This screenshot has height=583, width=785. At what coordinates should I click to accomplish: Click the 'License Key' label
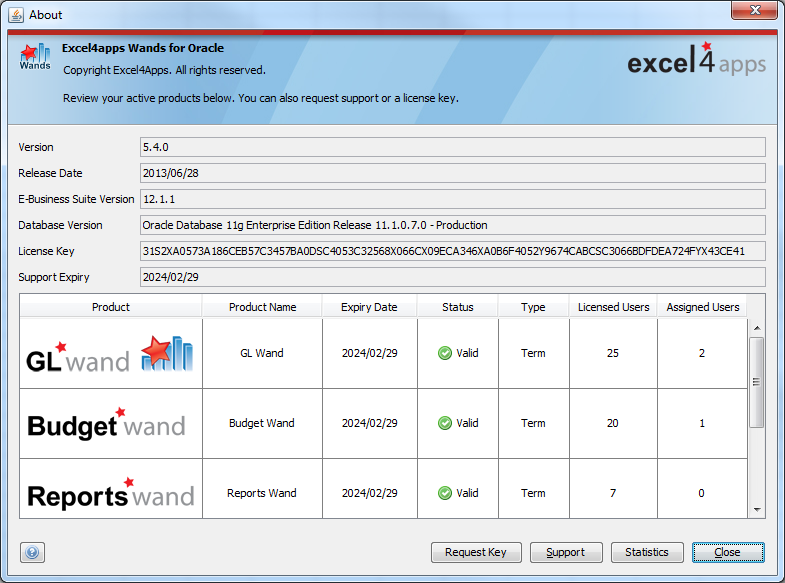(x=46, y=251)
